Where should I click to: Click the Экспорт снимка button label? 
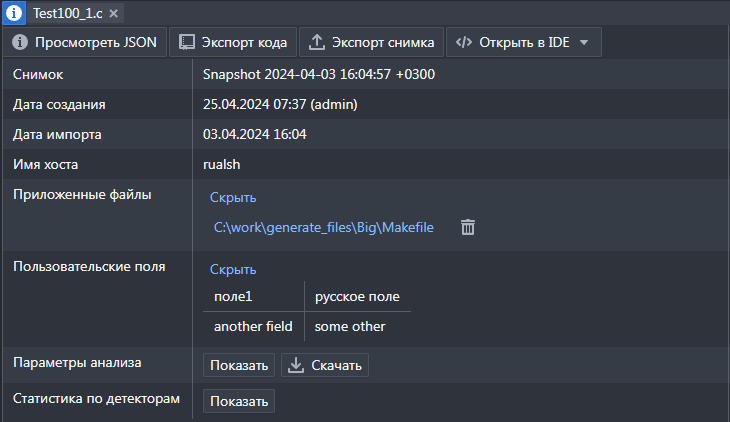[383, 42]
